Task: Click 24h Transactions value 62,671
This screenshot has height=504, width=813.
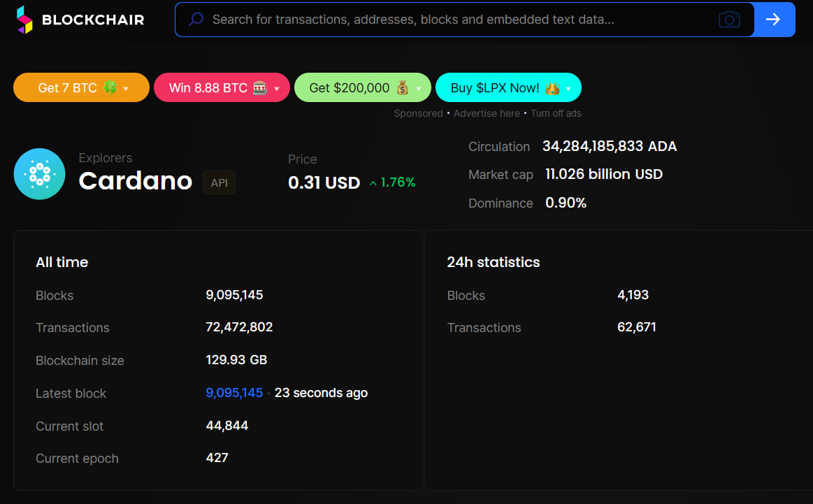Action: (637, 327)
